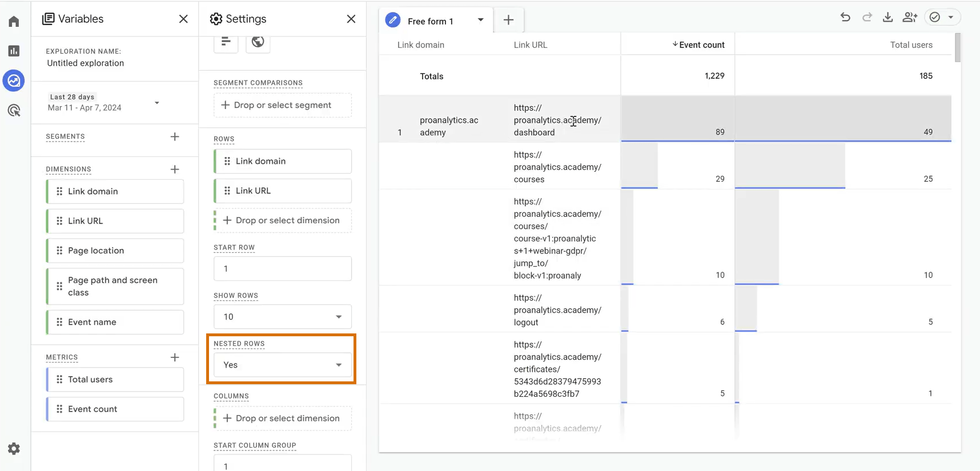Image resolution: width=980 pixels, height=471 pixels.
Task: Click the Start Row input field
Action: [x=283, y=268]
